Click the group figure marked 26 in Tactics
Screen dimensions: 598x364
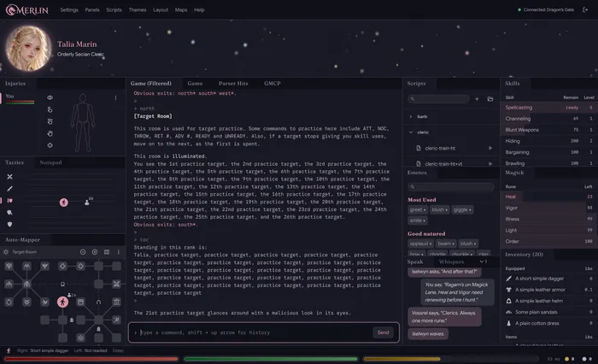(88, 202)
